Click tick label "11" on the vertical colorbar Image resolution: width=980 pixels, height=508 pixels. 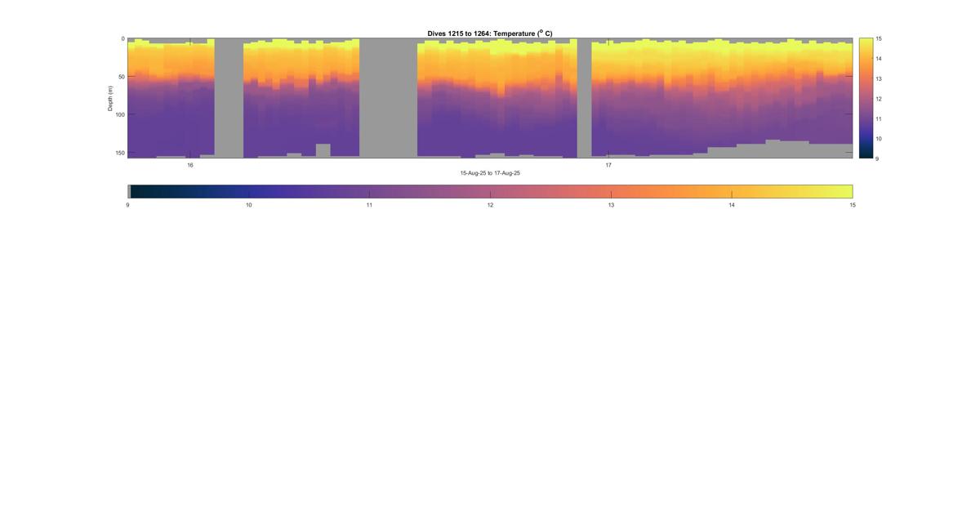pos(879,118)
